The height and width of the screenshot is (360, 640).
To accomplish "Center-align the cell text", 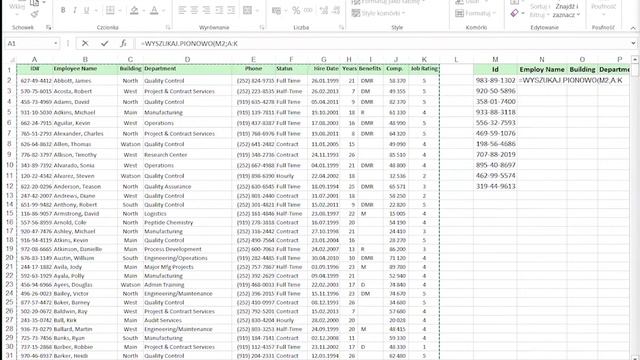I will [x=194, y=10].
